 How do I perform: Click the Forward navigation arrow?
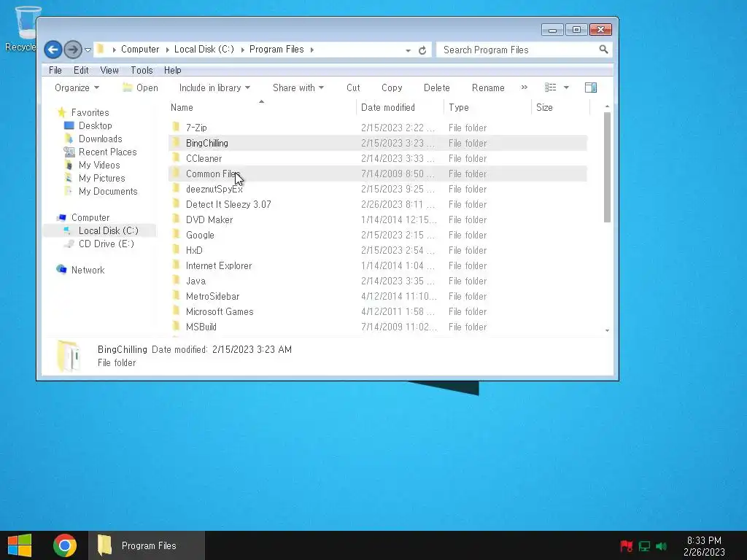click(x=73, y=50)
